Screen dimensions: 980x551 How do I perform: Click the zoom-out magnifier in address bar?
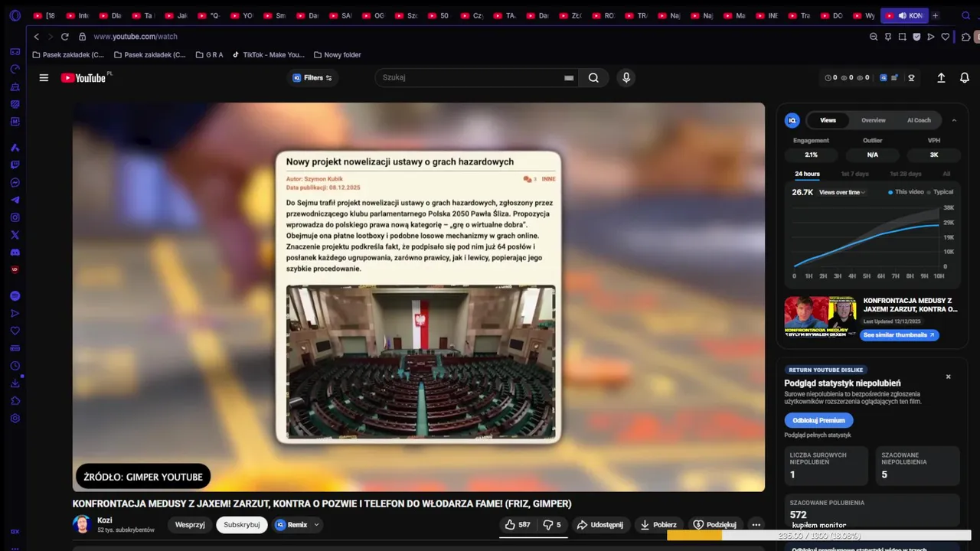click(x=874, y=37)
